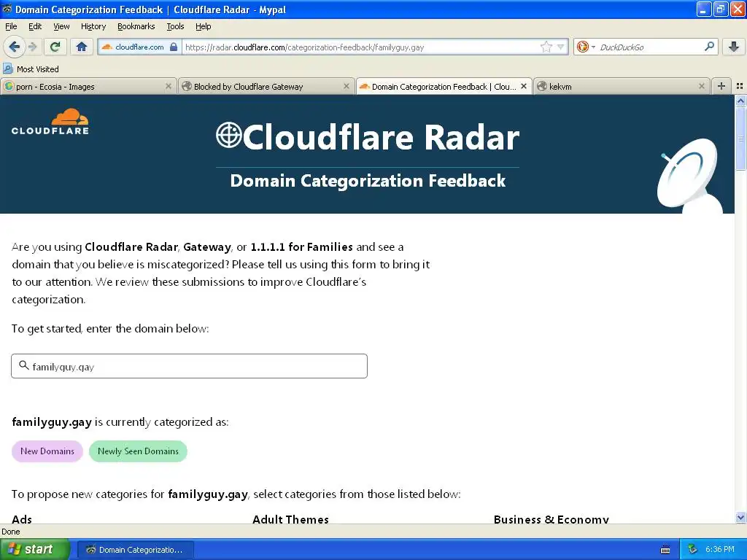Click the satellite dish illustration

pos(689,176)
